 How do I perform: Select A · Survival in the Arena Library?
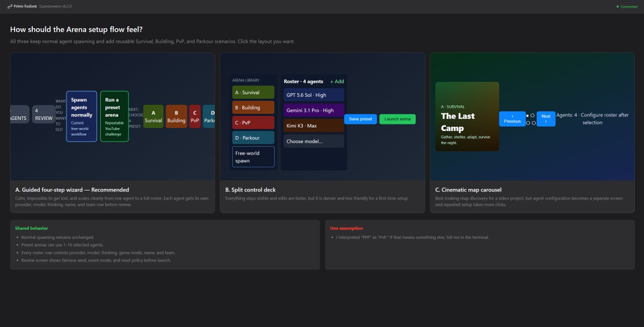(253, 92)
